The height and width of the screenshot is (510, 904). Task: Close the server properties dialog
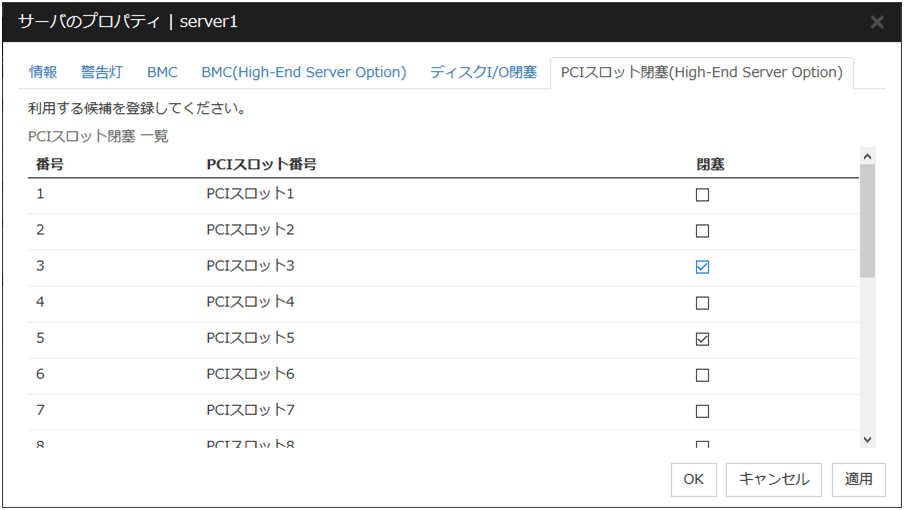click(876, 22)
